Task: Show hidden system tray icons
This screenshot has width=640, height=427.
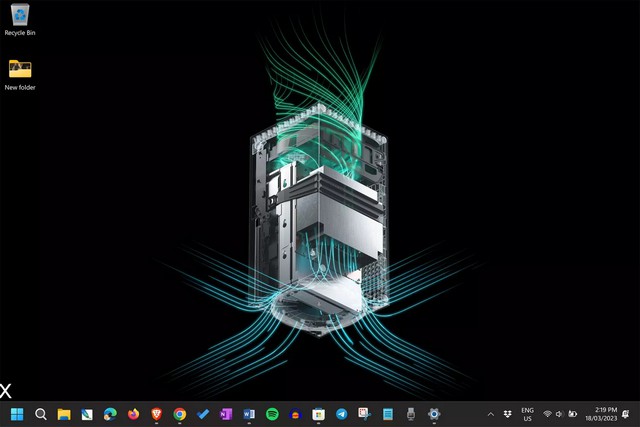Action: click(x=491, y=414)
